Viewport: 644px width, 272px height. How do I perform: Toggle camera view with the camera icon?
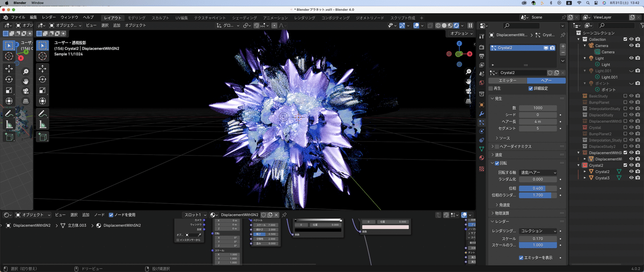click(x=469, y=91)
